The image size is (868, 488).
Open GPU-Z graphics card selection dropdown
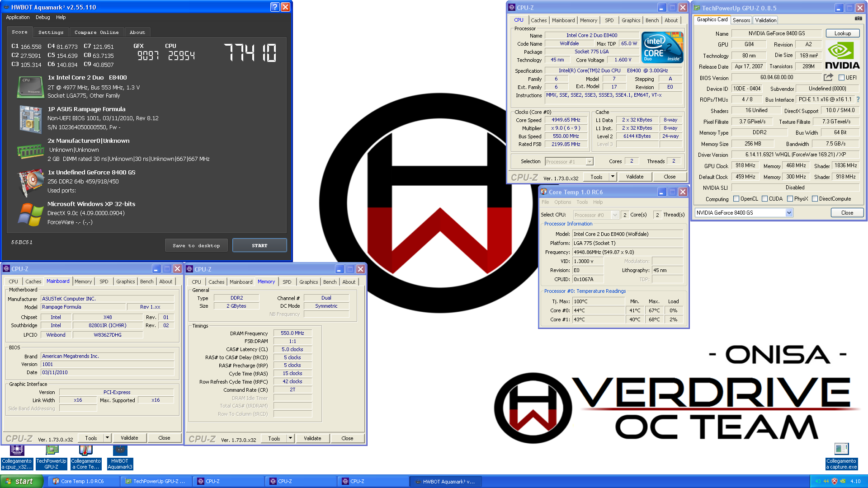click(789, 213)
